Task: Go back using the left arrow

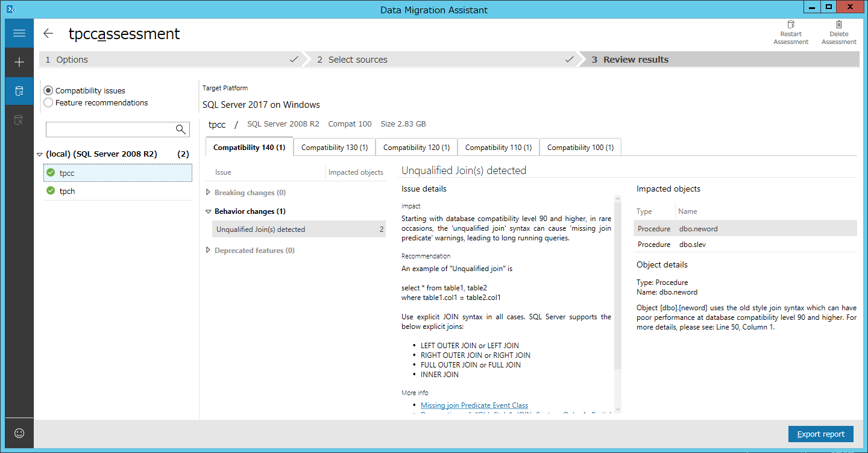Action: [x=48, y=34]
